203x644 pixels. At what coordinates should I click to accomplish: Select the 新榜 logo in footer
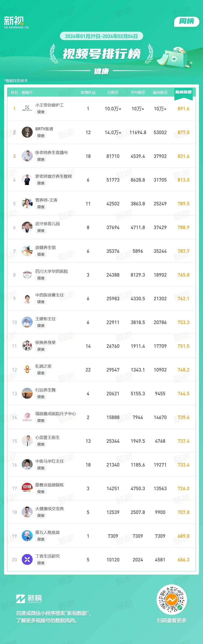29,599
